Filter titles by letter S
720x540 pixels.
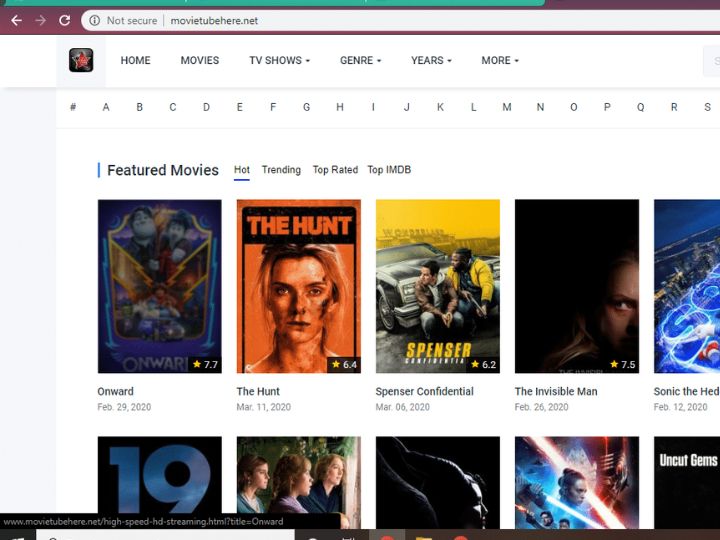tap(708, 107)
